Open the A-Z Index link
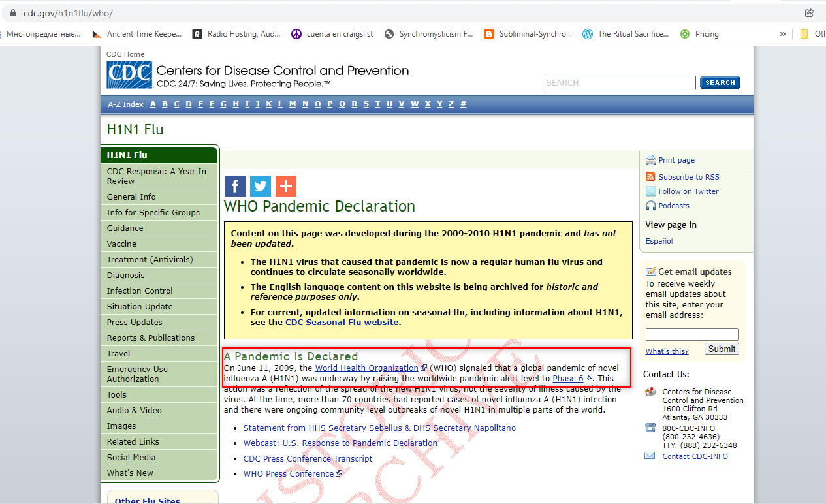Screen dimensions: 826x504 pos(125,104)
